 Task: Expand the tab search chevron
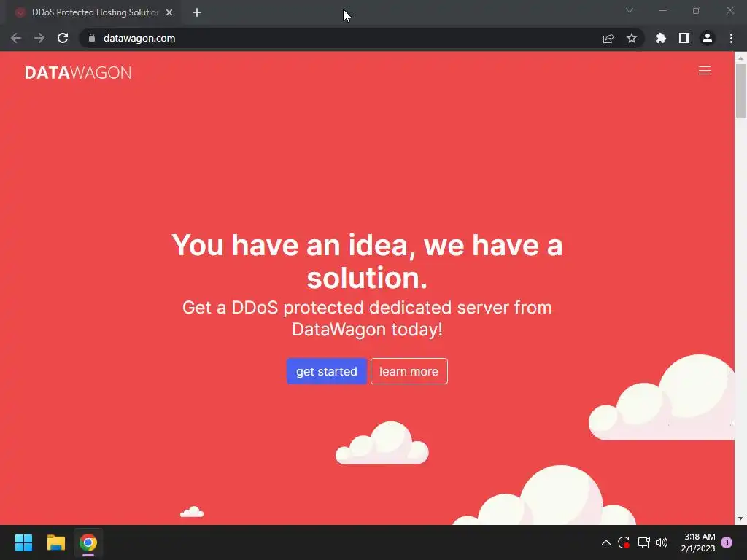click(630, 10)
